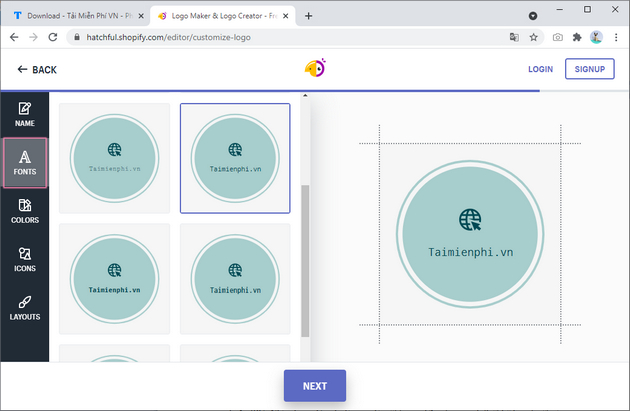Select the top-left font logo thumbnail
The height and width of the screenshot is (411, 630).
(114, 158)
